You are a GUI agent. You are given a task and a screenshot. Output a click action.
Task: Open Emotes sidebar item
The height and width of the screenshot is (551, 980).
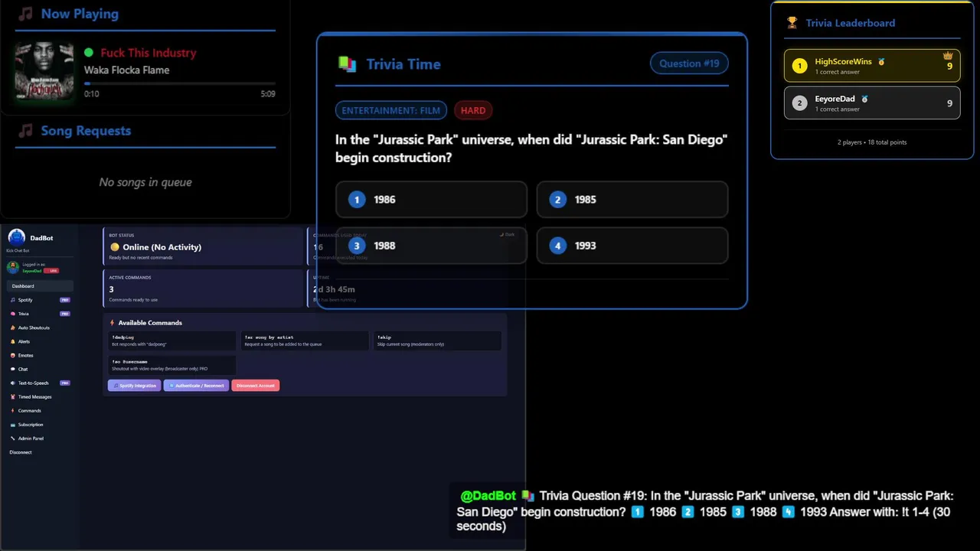click(x=40, y=355)
